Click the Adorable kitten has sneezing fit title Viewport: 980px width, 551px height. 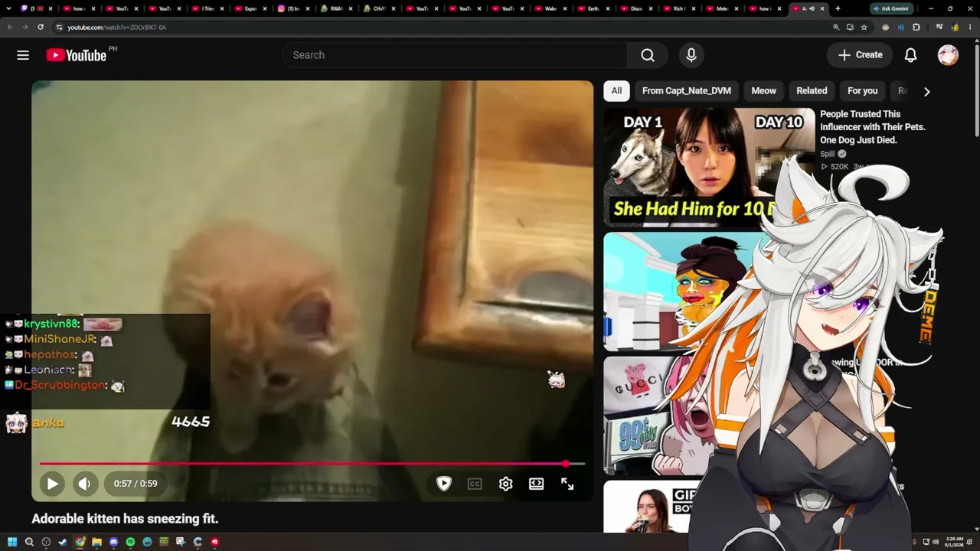click(x=125, y=519)
